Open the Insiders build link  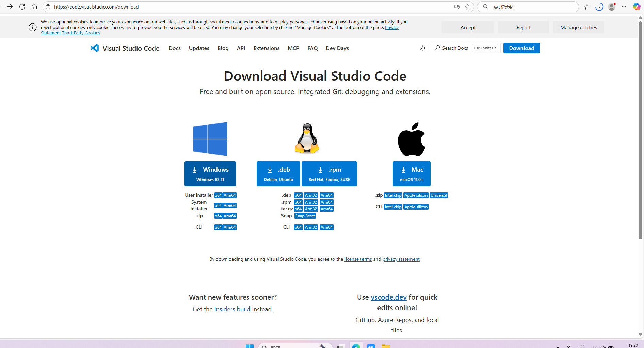[x=232, y=309]
